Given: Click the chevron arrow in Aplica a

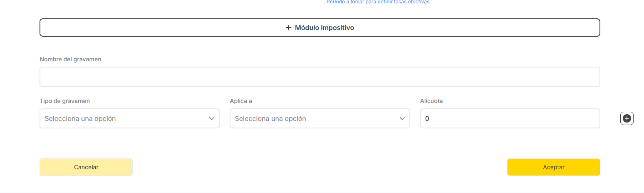Looking at the screenshot, I should (x=402, y=119).
